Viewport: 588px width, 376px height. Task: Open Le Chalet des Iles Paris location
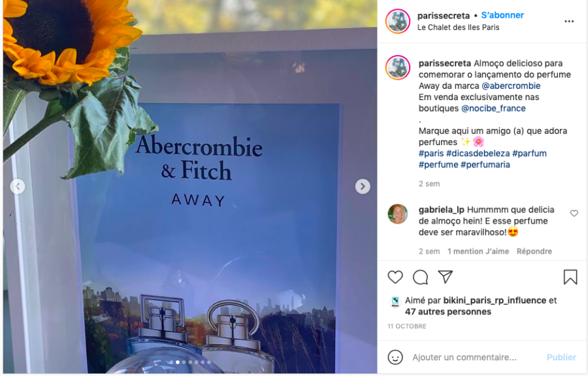tap(458, 27)
